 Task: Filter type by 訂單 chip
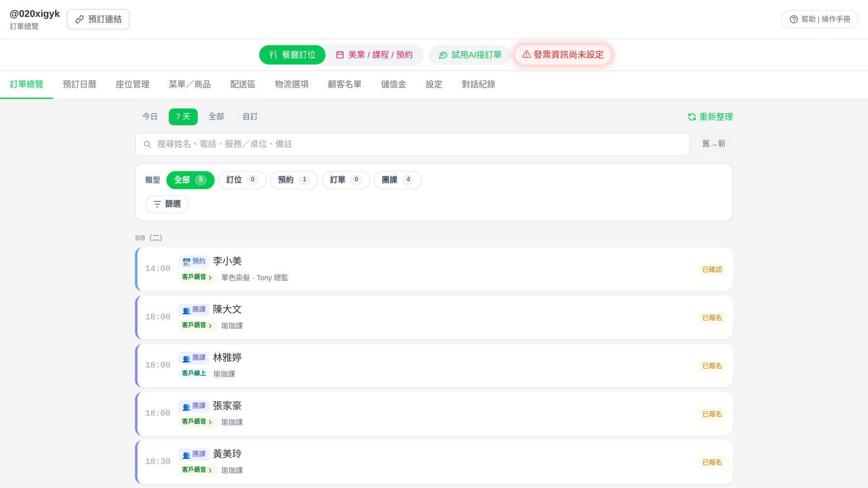pyautogui.click(x=346, y=180)
